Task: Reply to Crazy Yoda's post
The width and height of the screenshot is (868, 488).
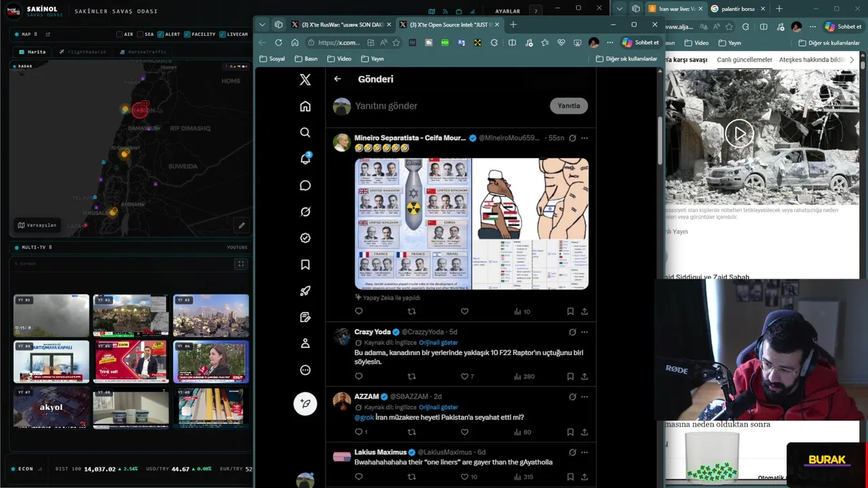Action: [x=359, y=376]
